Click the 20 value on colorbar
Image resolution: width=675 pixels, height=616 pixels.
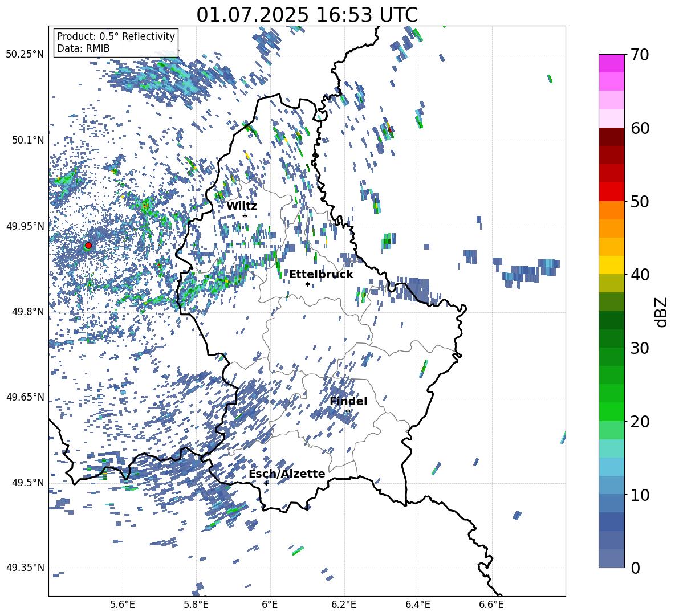640,421
